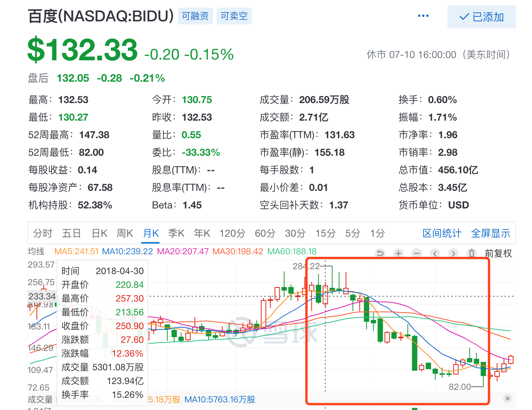Viewport: 532px width, 410px height.
Task: Click the MA30:198.42 indicator label
Action: click(238, 252)
